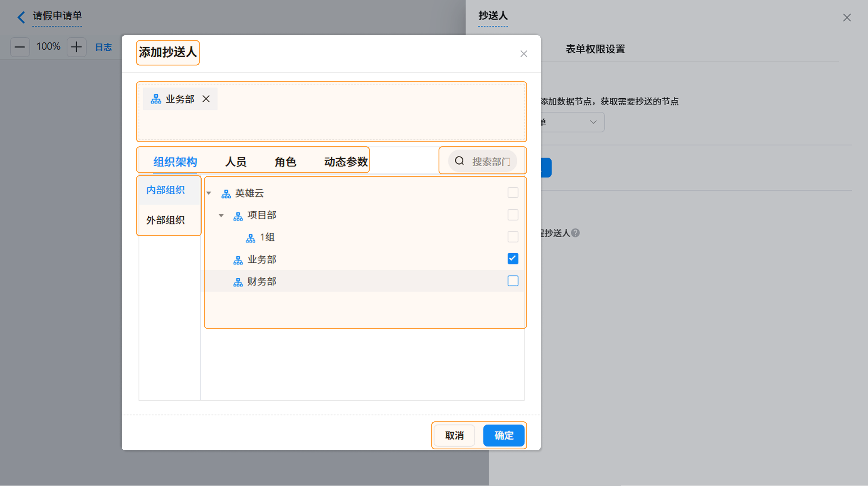
Task: Close the 抄送人 side panel
Action: [x=847, y=17]
